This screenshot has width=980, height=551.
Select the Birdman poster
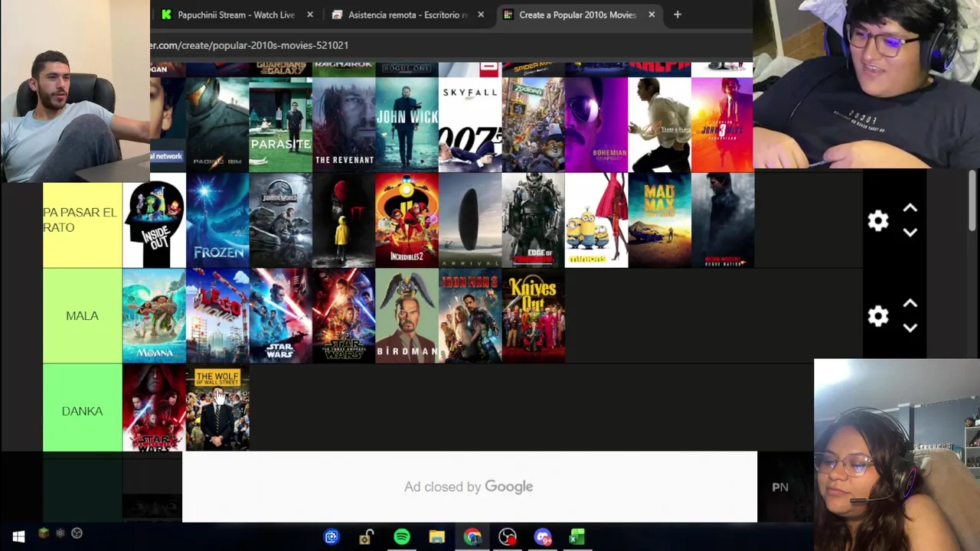407,315
